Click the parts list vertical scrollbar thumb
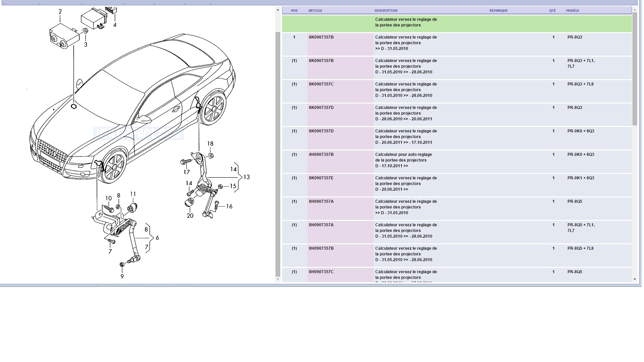This screenshot has width=644, height=362. click(x=635, y=69)
